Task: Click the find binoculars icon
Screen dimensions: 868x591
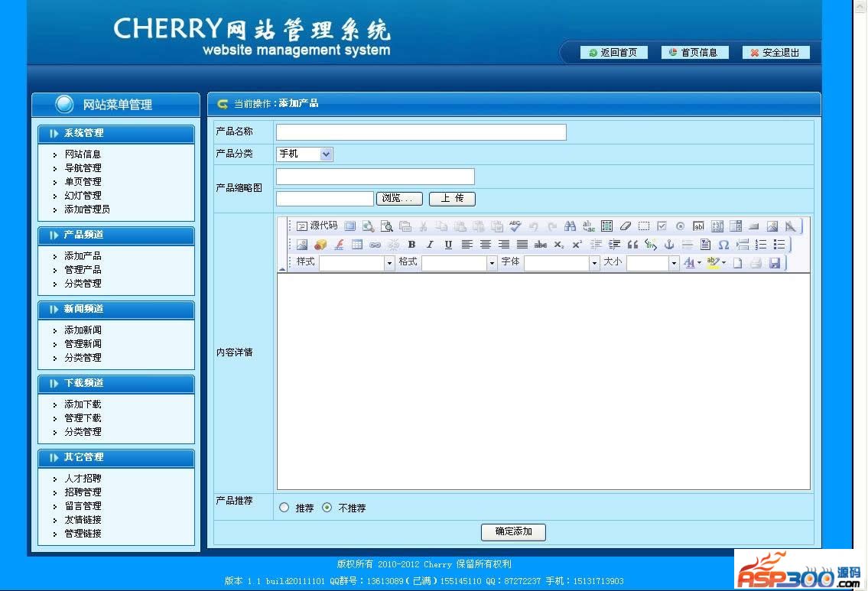Action: click(571, 226)
